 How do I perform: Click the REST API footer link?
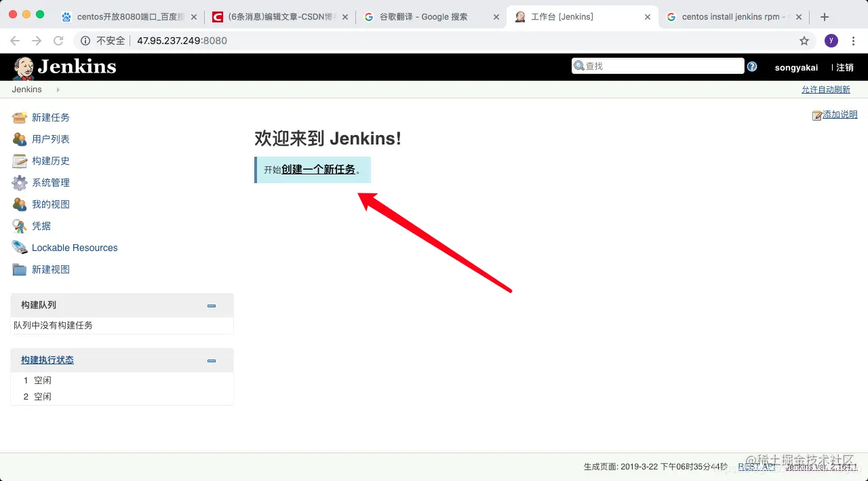(x=757, y=467)
